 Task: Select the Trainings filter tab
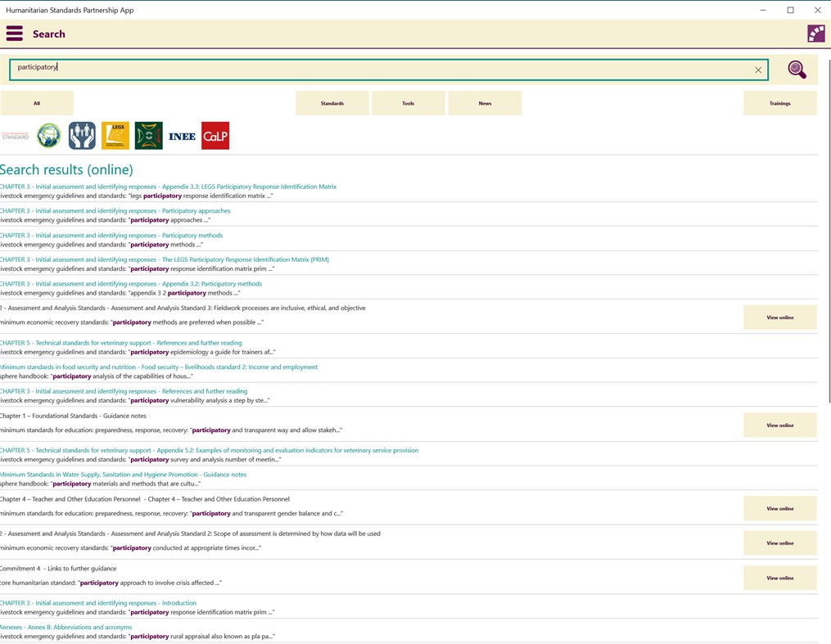pyautogui.click(x=779, y=102)
